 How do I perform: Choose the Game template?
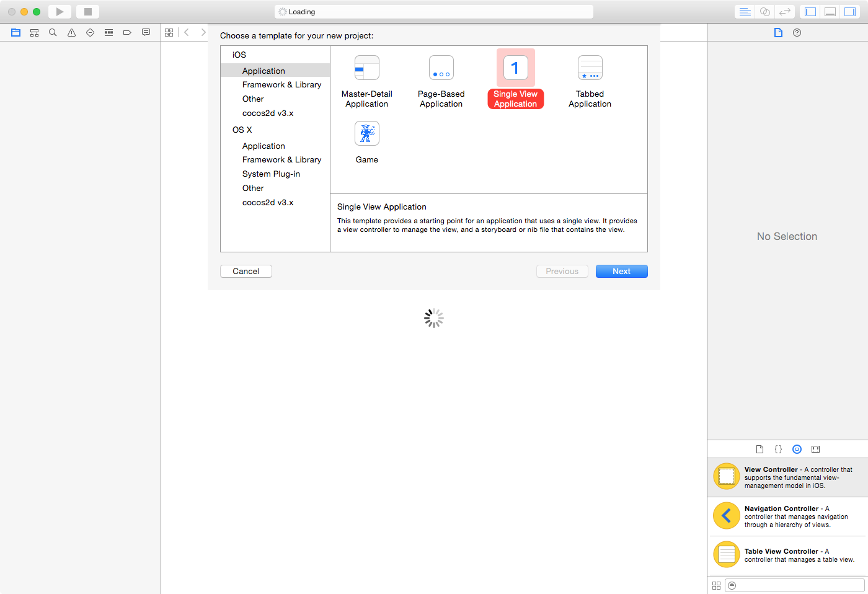(367, 143)
